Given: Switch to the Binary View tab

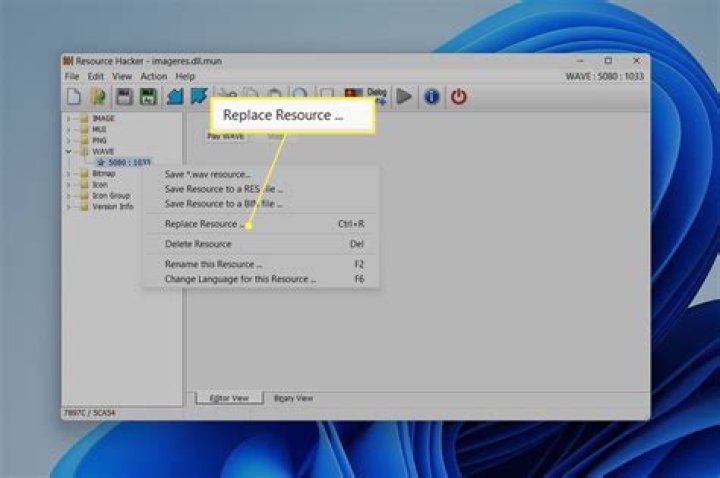Looking at the screenshot, I should 293,398.
